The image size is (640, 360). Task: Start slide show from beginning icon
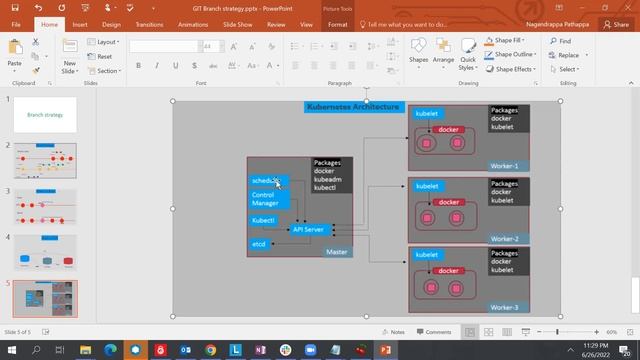tap(85, 8)
